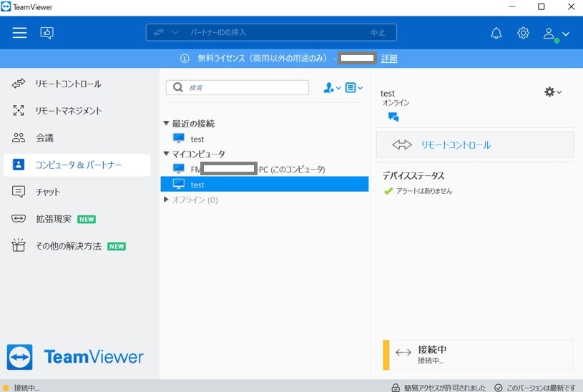Select test under 最近の接続
583x392 pixels.
[197, 139]
